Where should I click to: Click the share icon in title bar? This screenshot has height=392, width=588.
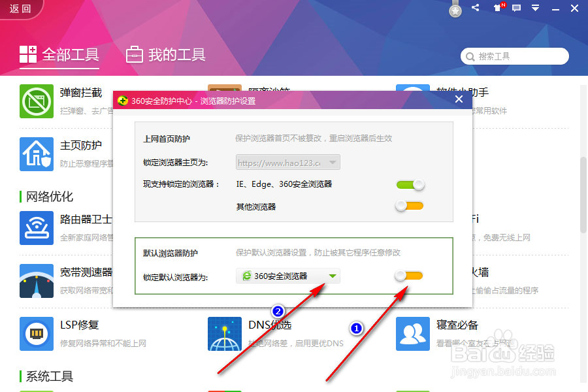(475, 7)
